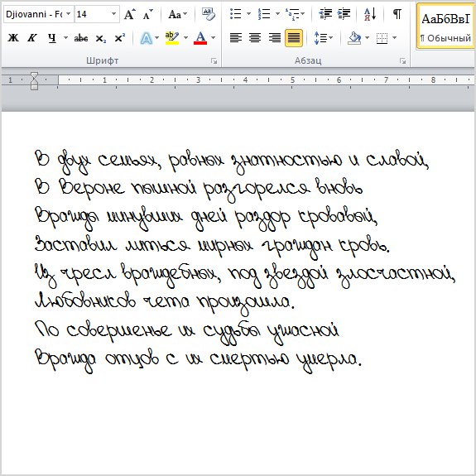Screen dimensions: 476x476
Task: Open the text effects dropdown arrow
Action: tap(157, 38)
